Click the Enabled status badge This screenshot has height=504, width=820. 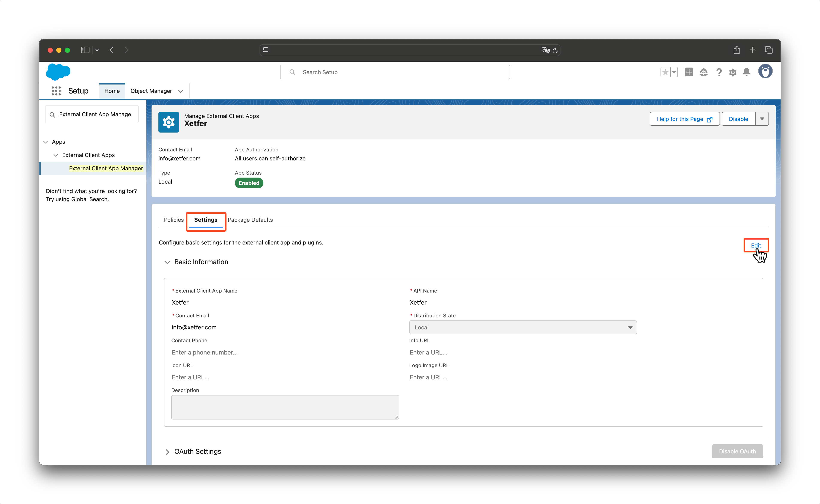coord(249,183)
